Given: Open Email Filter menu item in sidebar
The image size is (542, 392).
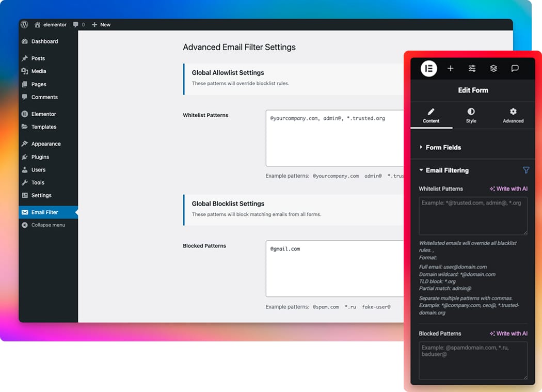Looking at the screenshot, I should [44, 212].
